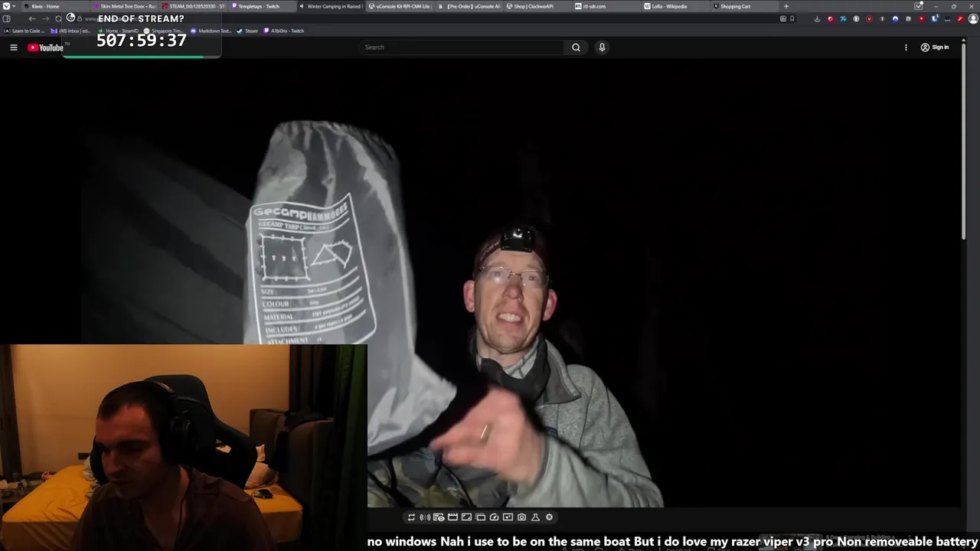The height and width of the screenshot is (551, 980).
Task: Click the blue U extension with badge
Action: coord(934,18)
